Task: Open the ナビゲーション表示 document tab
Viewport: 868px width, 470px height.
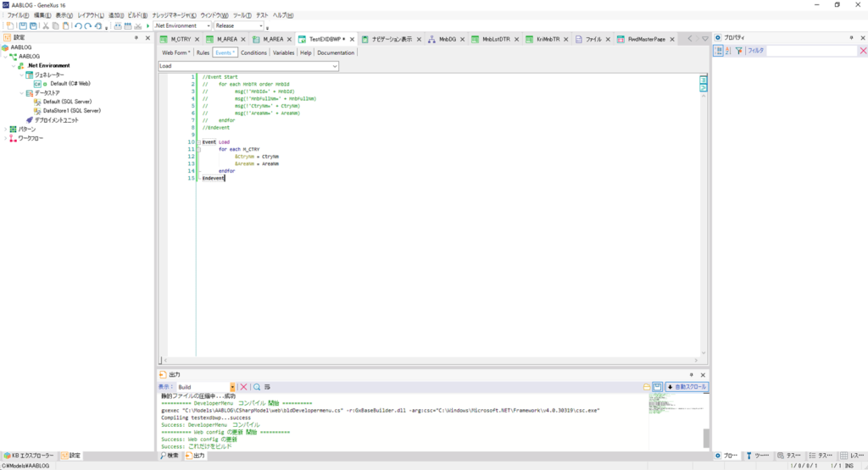Action: pos(392,39)
